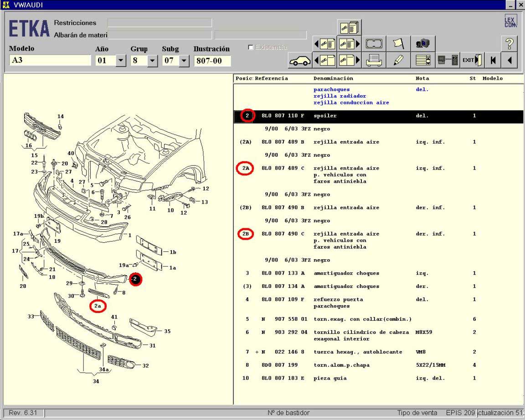
Task: Select part reference 8L0 807 490 C
Action: (283, 234)
